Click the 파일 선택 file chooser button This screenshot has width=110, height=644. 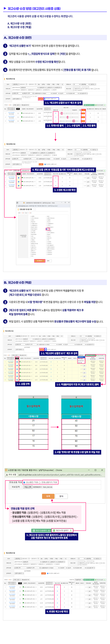[x=28, y=487]
